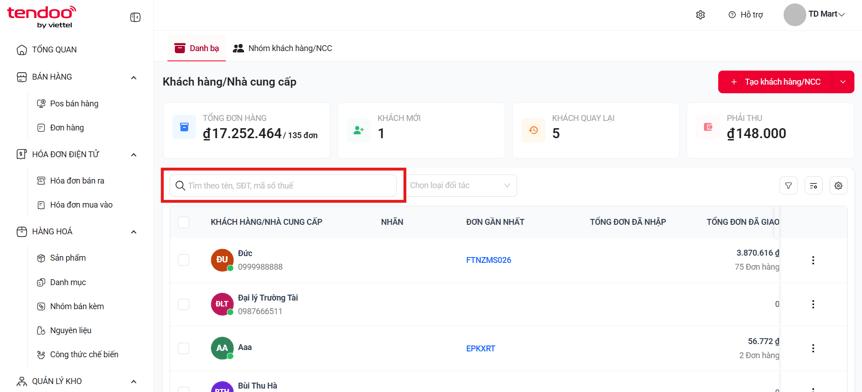Click the Tạo khách hàng/NCC button

775,82
